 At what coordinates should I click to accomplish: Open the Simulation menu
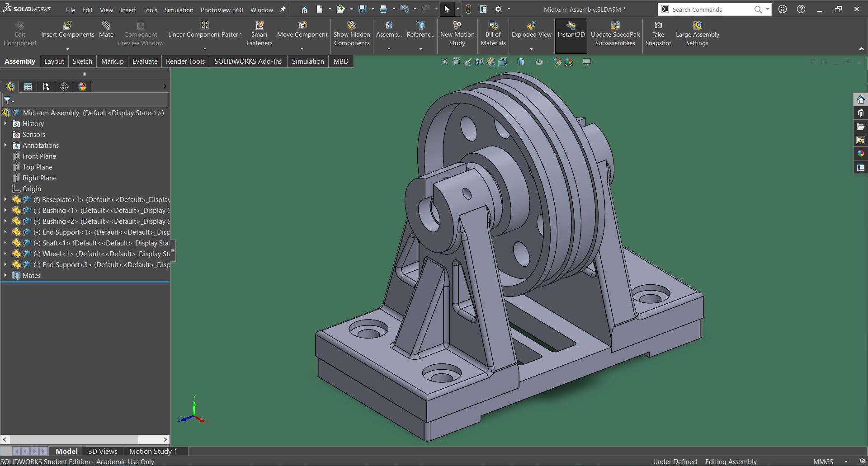tap(179, 9)
